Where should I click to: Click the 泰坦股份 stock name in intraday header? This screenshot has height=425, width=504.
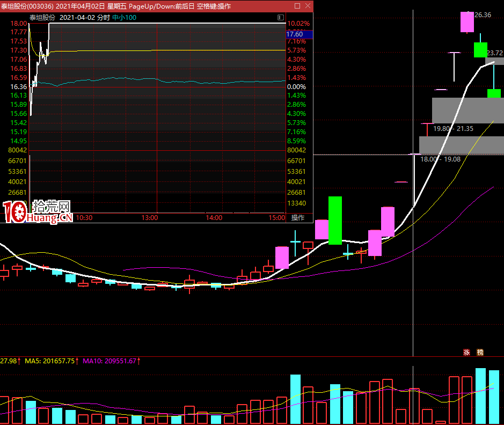tap(42, 18)
